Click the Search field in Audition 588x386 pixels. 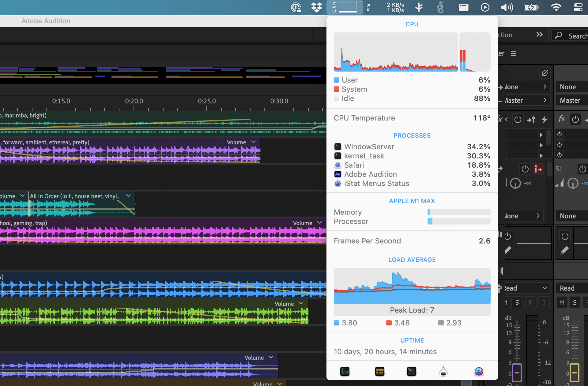tap(570, 35)
